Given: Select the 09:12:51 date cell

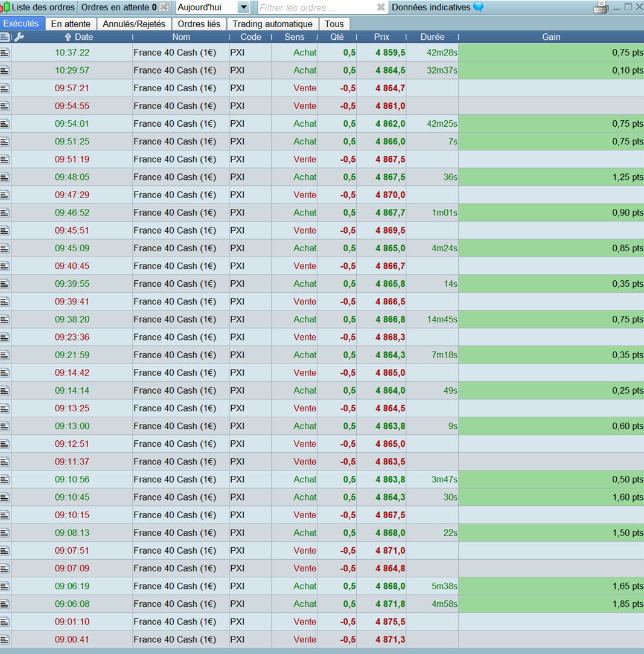Looking at the screenshot, I should (x=72, y=444).
